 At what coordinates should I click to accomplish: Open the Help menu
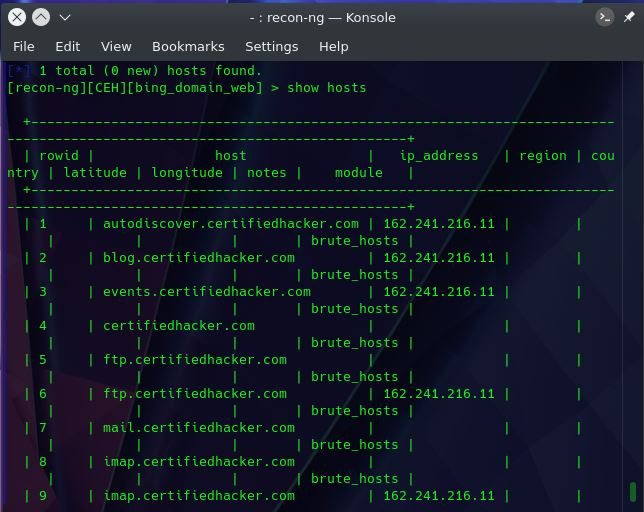[x=334, y=46]
